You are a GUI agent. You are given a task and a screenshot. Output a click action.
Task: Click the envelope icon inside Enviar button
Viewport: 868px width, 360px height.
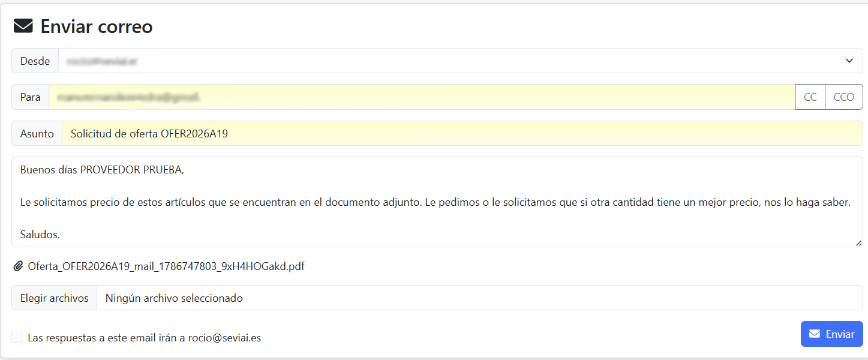coord(815,334)
